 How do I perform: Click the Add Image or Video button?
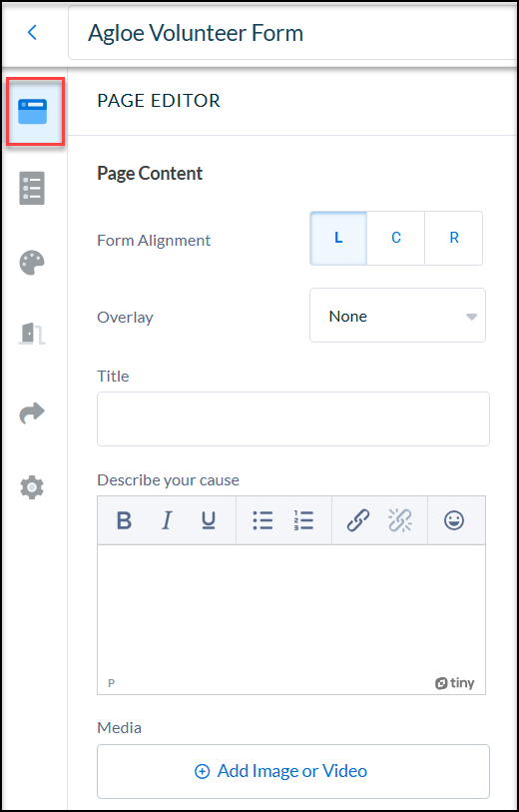[292, 771]
